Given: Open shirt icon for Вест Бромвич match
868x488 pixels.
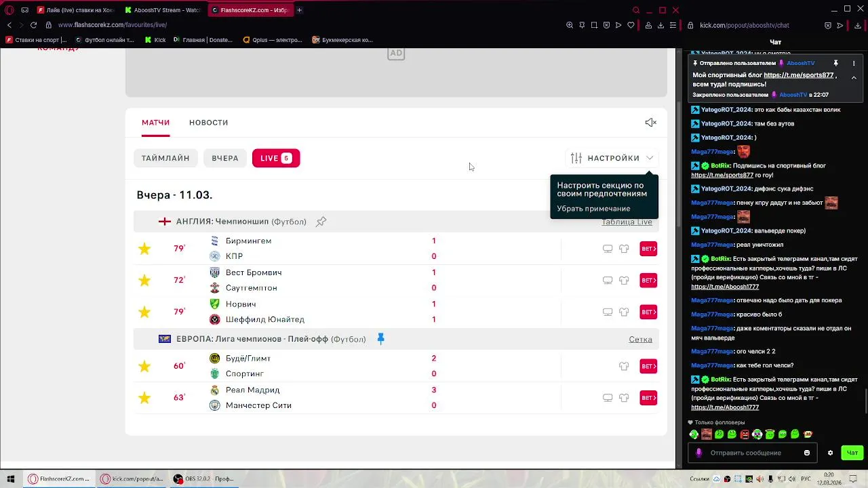Looking at the screenshot, I should pos(624,280).
